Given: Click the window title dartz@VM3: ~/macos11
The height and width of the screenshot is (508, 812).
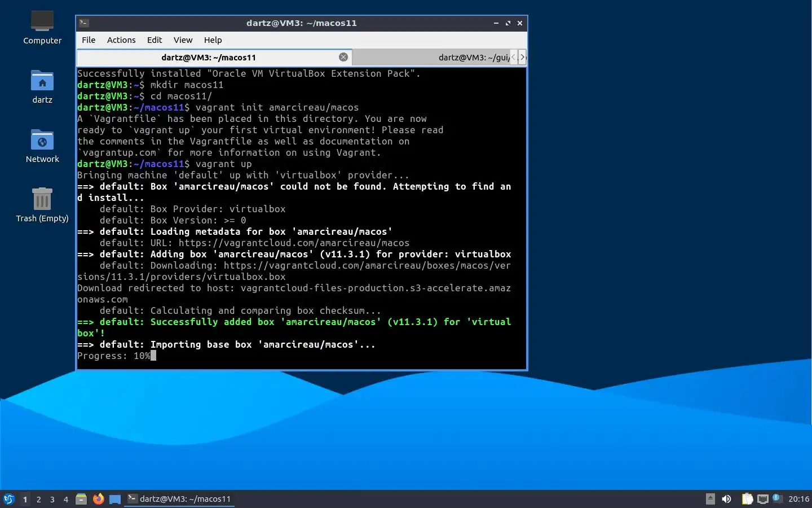Looking at the screenshot, I should click(x=302, y=23).
